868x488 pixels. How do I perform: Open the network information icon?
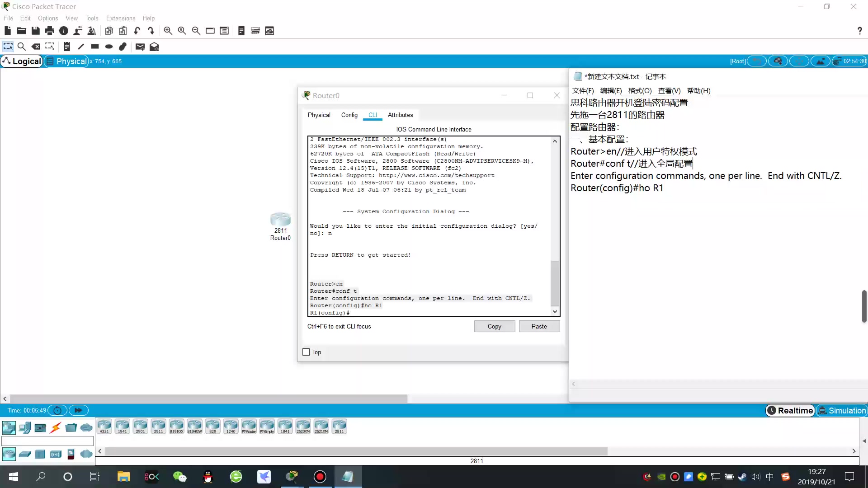pos(64,31)
